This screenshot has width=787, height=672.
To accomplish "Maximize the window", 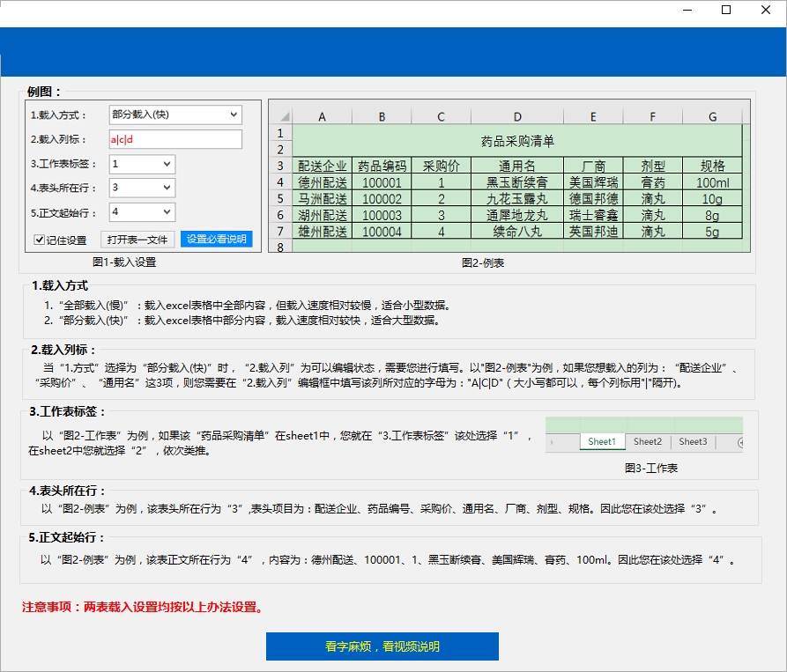I will click(726, 11).
